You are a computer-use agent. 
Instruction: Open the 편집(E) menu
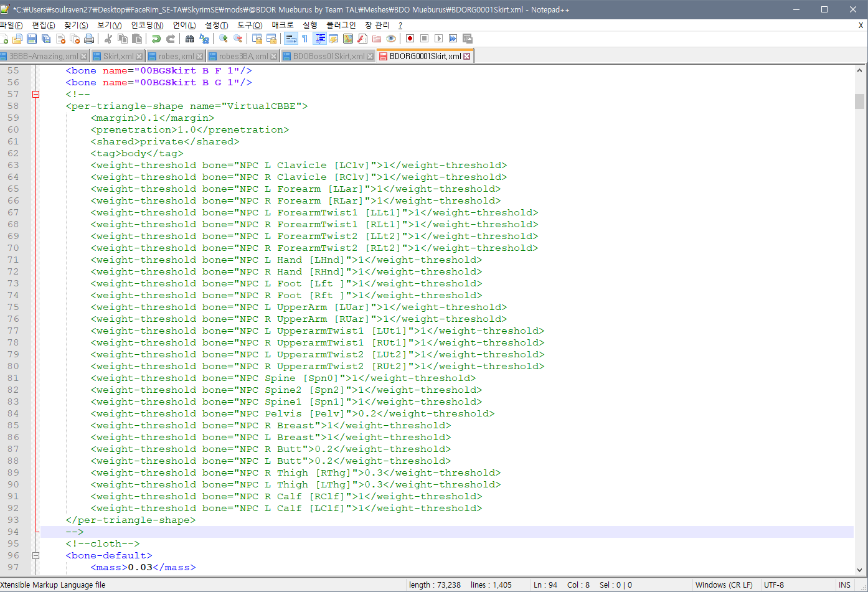point(43,25)
